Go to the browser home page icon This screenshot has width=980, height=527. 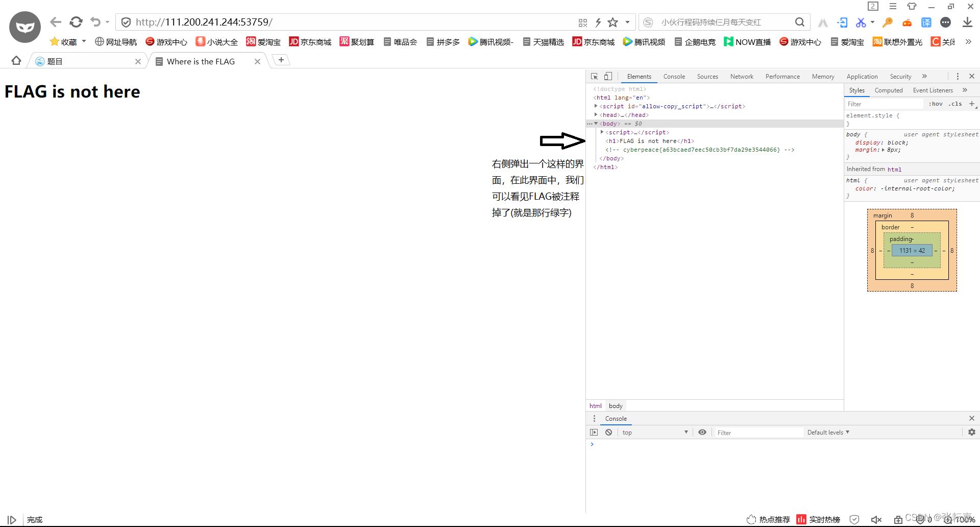click(16, 61)
